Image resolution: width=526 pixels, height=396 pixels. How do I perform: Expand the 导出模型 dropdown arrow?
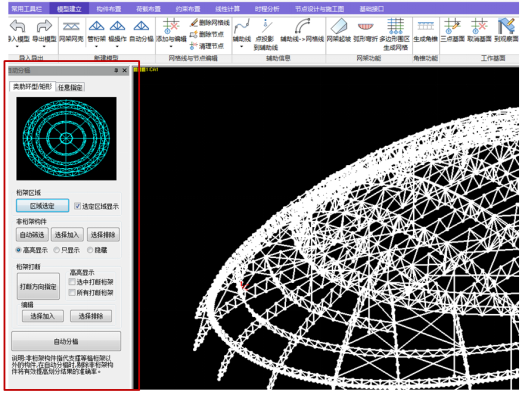(x=44, y=47)
